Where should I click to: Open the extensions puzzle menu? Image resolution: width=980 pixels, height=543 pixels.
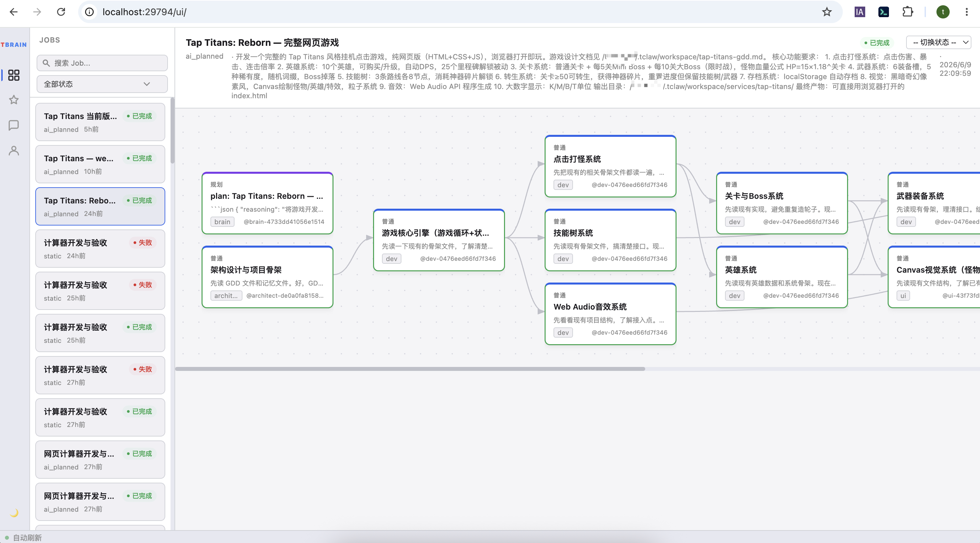908,12
